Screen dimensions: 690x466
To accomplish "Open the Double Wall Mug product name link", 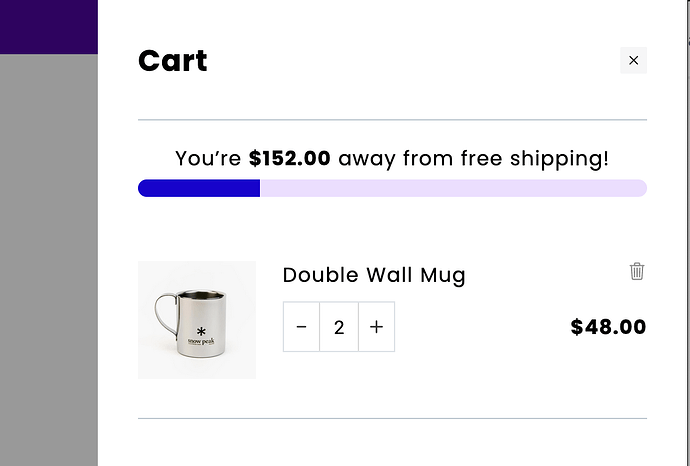I will click(x=374, y=275).
